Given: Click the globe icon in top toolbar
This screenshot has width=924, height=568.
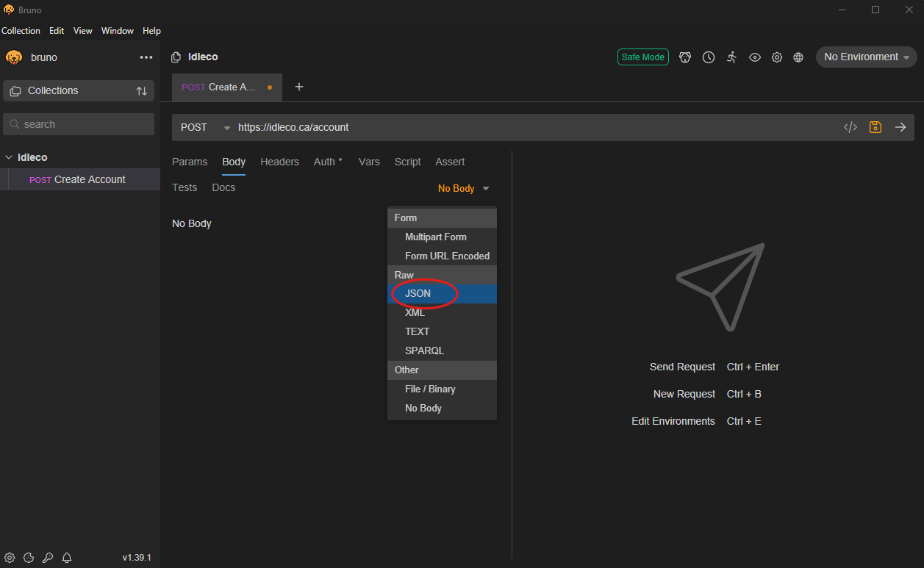Looking at the screenshot, I should (x=798, y=57).
